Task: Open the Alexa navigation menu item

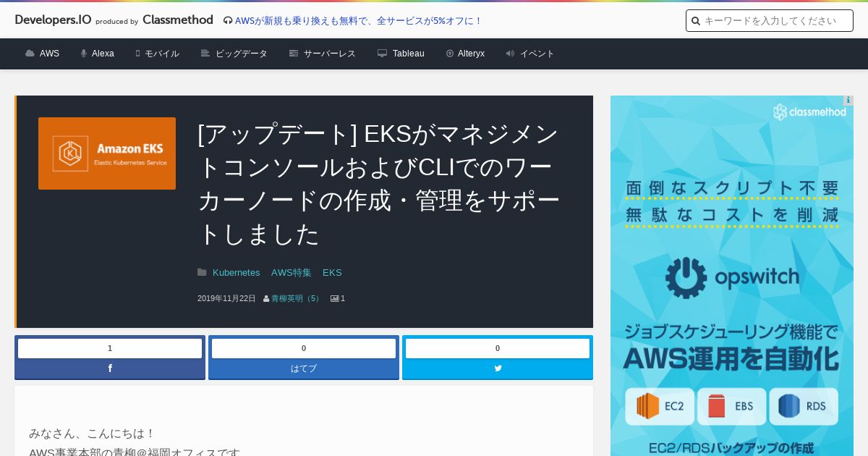Action: 103,54
